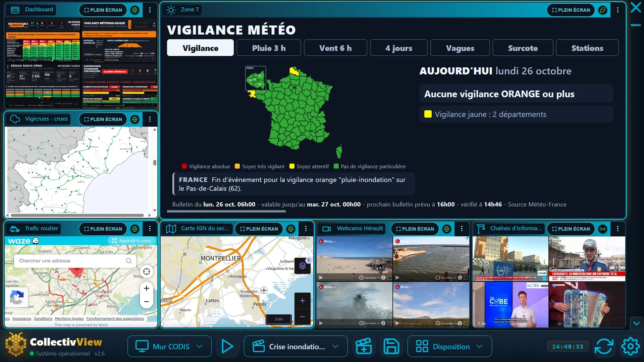Toggle the globe button on Vigicrues panel
Viewport: 644px width, 362px height.
(135, 119)
